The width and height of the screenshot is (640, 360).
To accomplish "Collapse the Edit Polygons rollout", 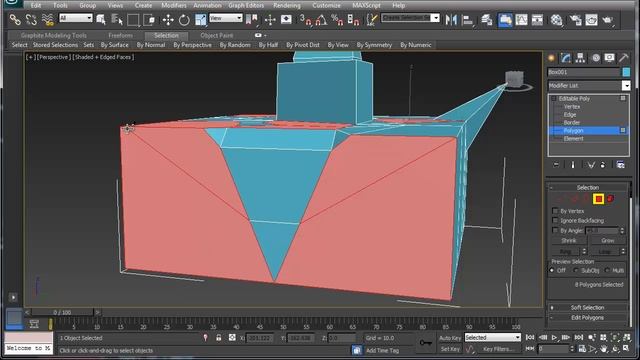I will click(588, 318).
